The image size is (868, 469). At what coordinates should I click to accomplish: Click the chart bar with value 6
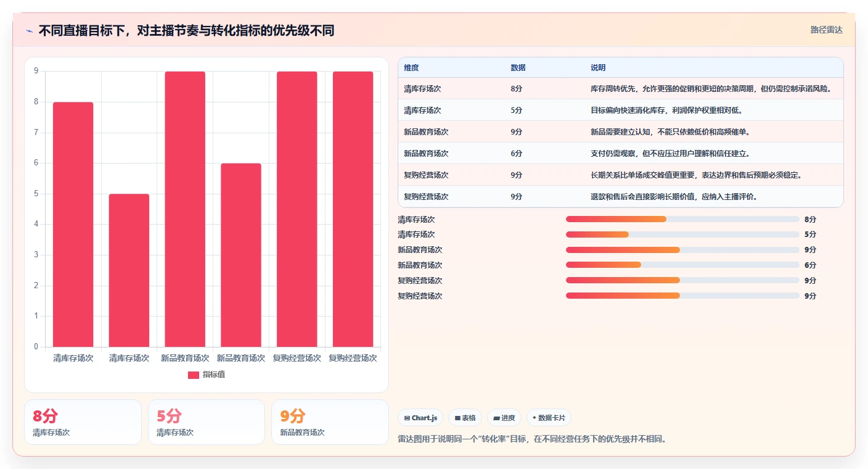241,255
